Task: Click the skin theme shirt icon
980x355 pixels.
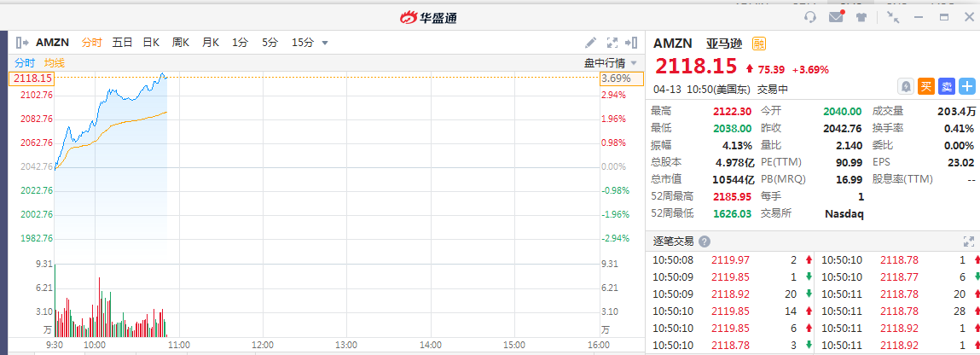Action: [861, 16]
